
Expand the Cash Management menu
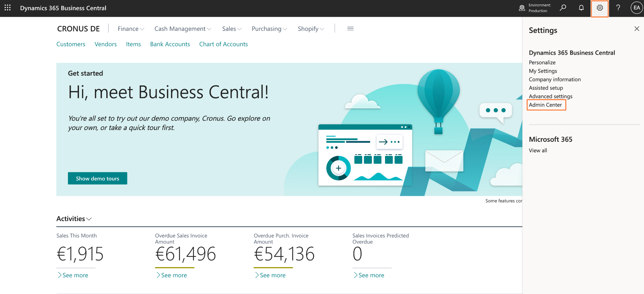tap(183, 29)
